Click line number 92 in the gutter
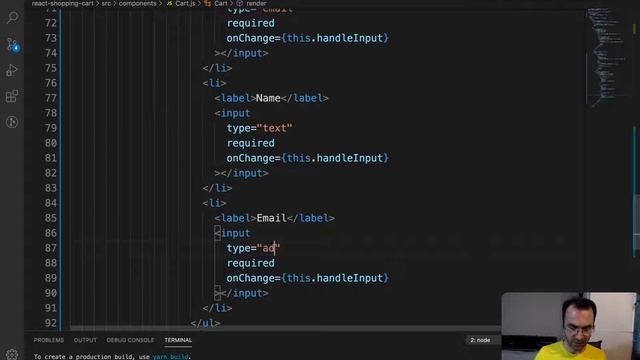This screenshot has height=360, width=640. pos(51,323)
